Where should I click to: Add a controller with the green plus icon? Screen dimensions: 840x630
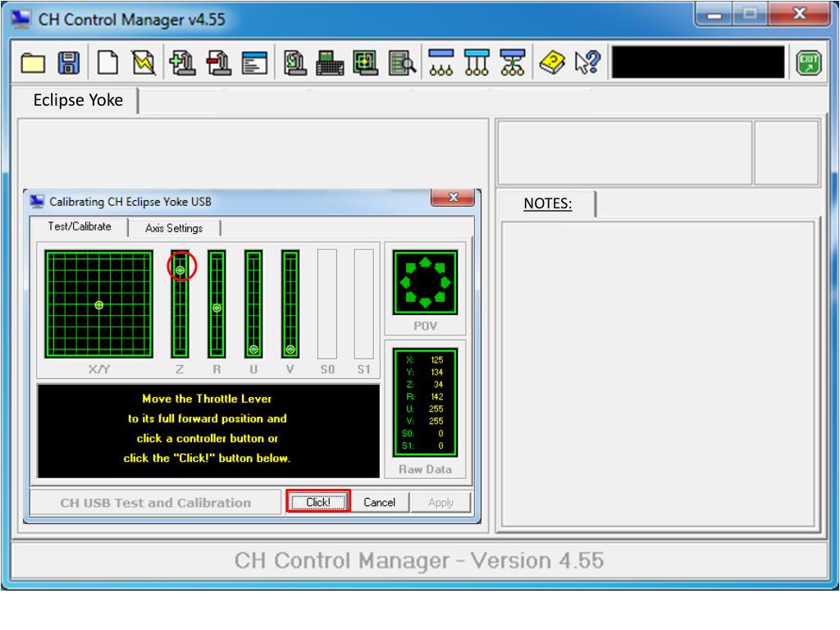(x=182, y=62)
